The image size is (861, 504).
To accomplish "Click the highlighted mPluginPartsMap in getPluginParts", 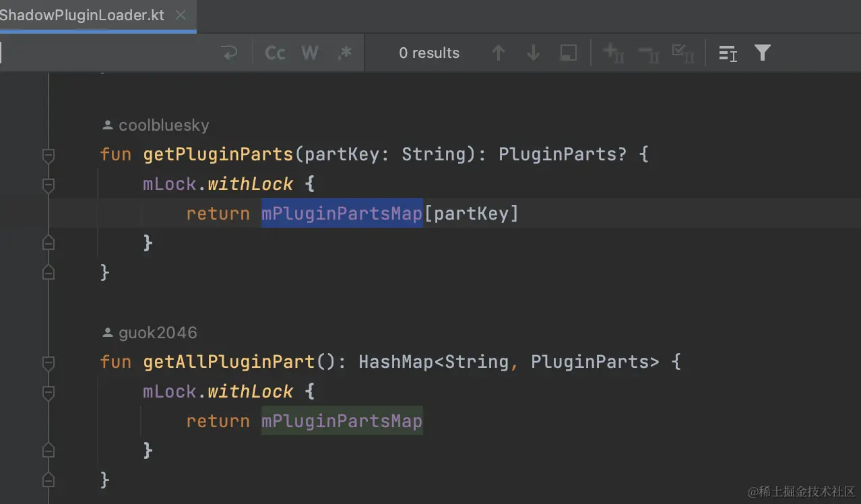I will pyautogui.click(x=342, y=214).
